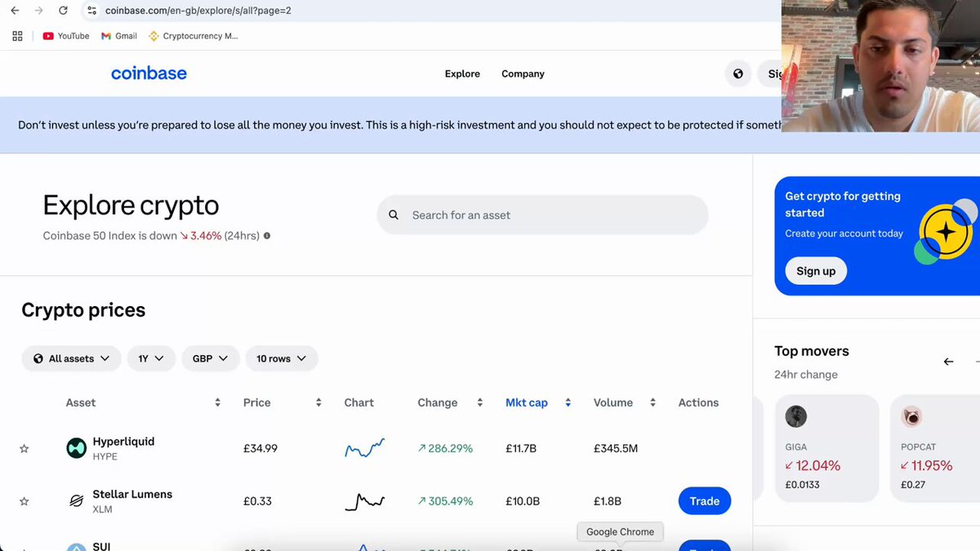Star Hyperliquid as a favorite
This screenshot has width=980, height=551.
click(24, 448)
